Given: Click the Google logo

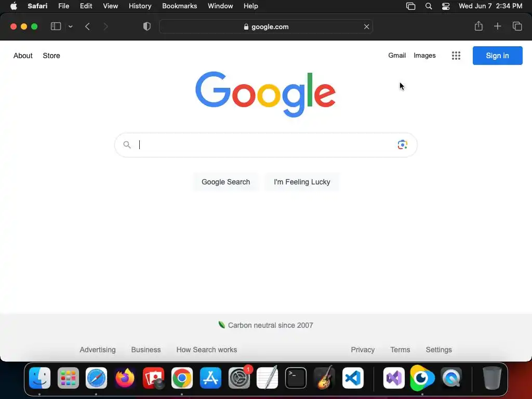Looking at the screenshot, I should pyautogui.click(x=265, y=95).
